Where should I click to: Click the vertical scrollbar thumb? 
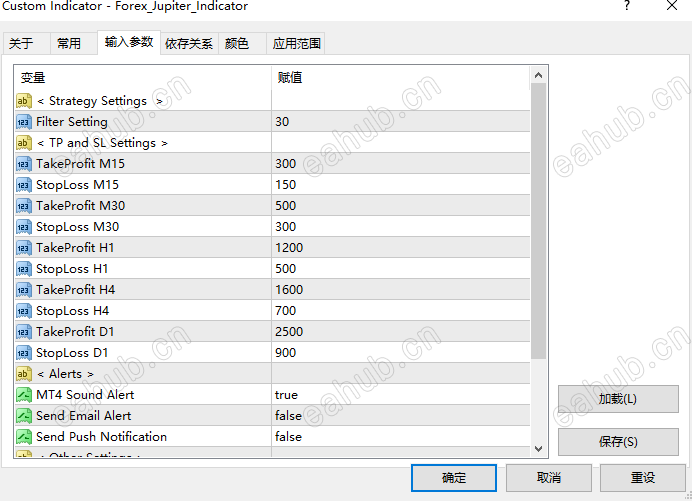tap(538, 221)
